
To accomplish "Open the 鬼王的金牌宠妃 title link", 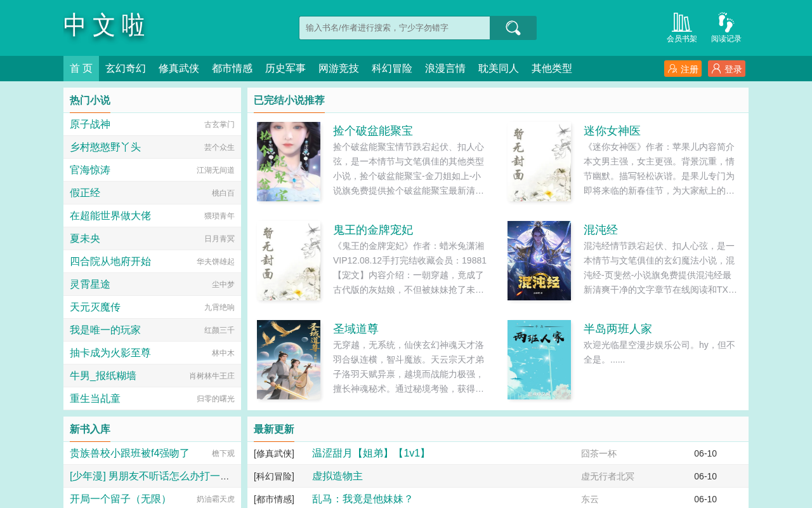I will (x=373, y=230).
